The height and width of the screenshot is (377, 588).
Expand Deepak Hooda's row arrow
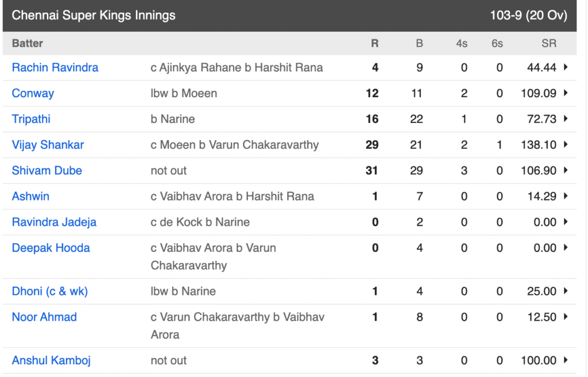[x=566, y=248]
